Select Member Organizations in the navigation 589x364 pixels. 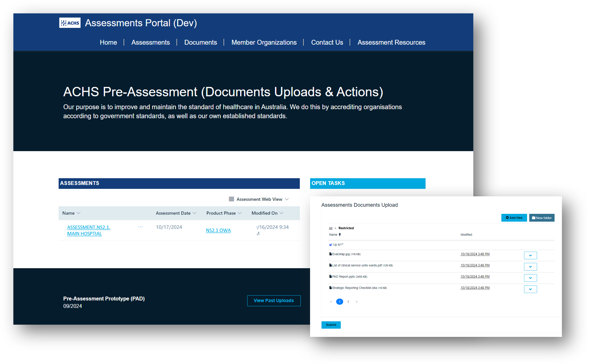point(264,42)
